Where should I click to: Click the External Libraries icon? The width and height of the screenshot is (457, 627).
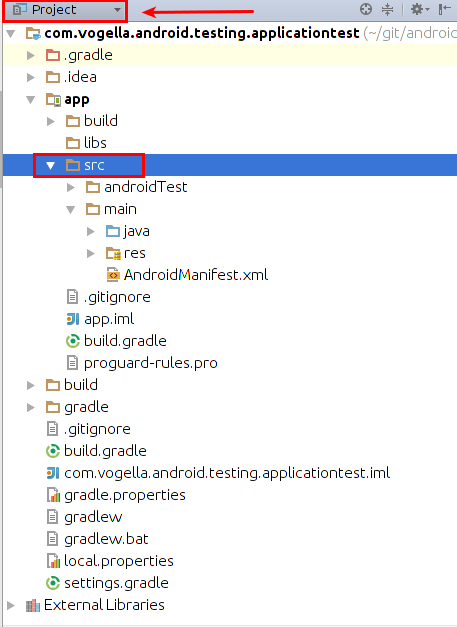(x=33, y=605)
